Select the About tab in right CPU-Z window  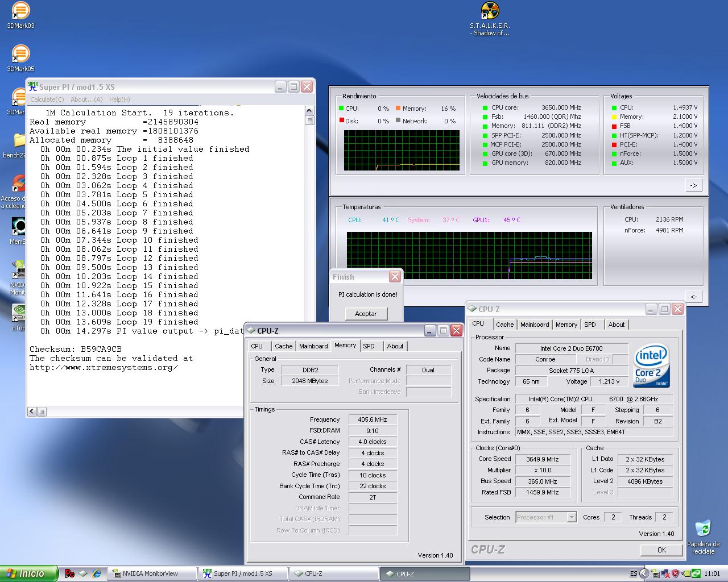617,325
